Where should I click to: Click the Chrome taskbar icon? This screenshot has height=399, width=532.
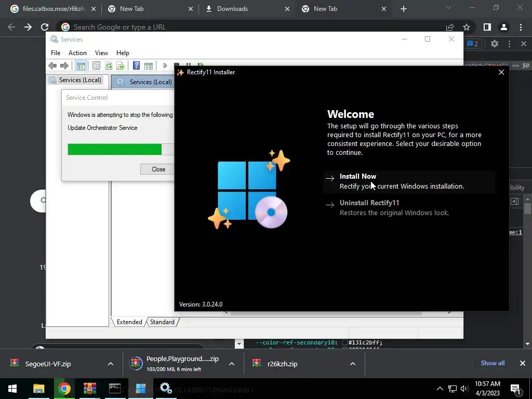64,389
